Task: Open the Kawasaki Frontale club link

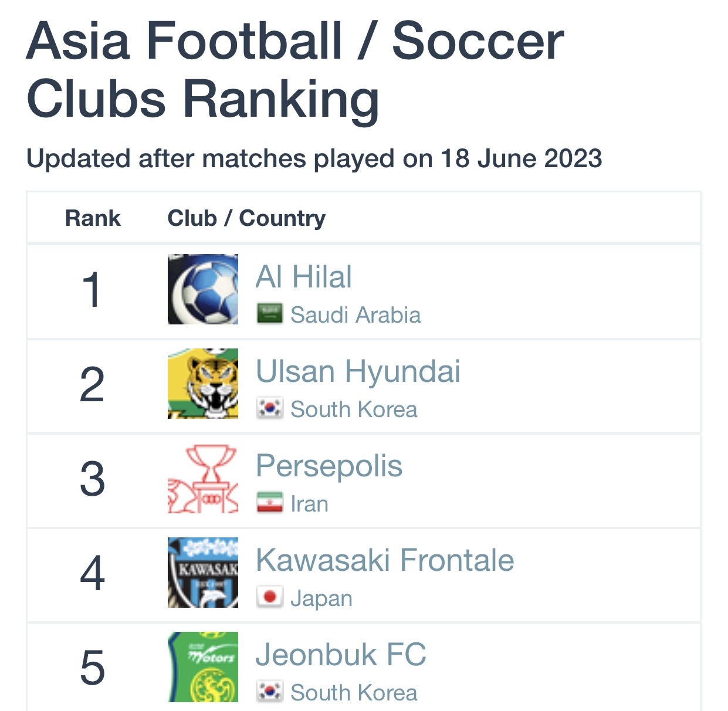Action: click(385, 560)
